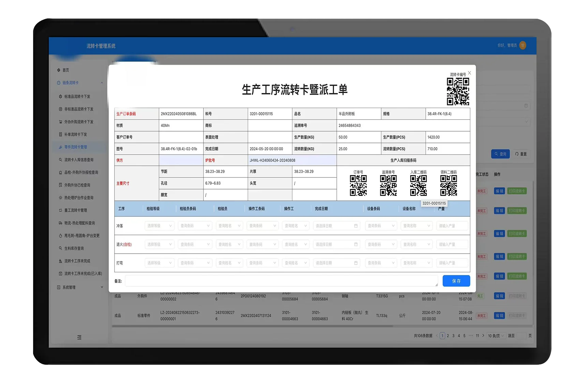
Task: Open 流转卡入库信息查询 menu item
Action: (x=79, y=160)
